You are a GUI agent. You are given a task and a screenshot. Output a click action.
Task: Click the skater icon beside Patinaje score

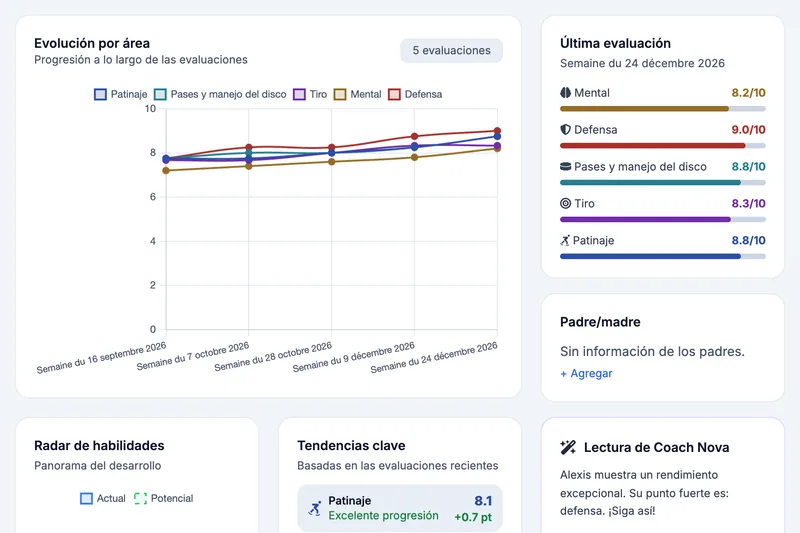point(565,240)
